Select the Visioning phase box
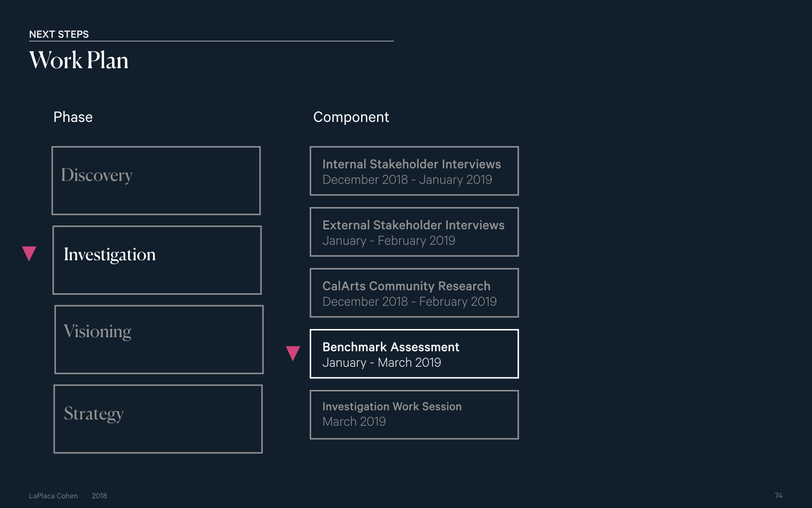 point(159,339)
